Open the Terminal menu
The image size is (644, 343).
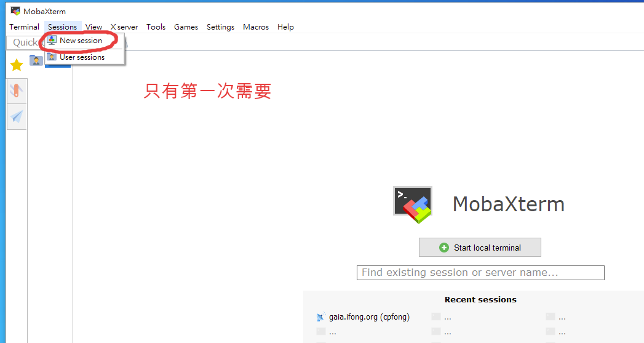pos(24,27)
